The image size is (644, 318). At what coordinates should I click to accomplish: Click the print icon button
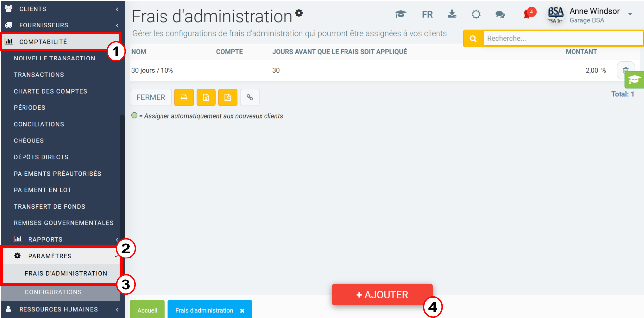click(x=184, y=98)
